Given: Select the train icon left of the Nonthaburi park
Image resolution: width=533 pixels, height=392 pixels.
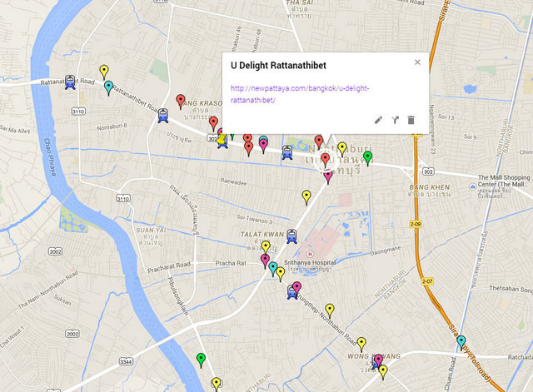Looking at the screenshot, I should click(x=287, y=152).
